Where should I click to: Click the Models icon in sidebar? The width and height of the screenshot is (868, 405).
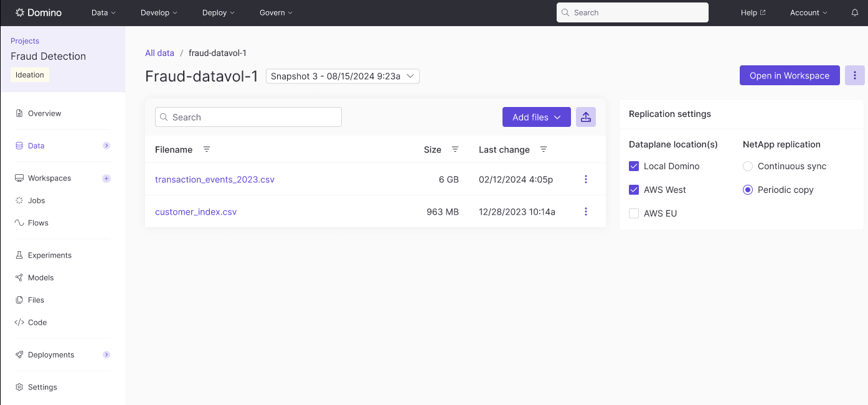19,277
